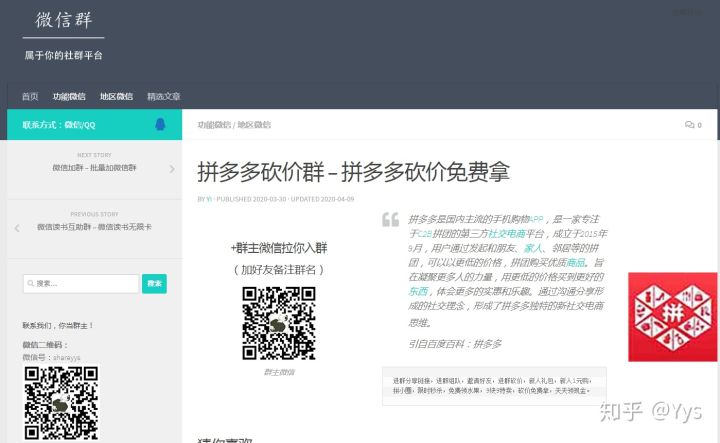Click the 群主微信 caption under QR code

279,372
